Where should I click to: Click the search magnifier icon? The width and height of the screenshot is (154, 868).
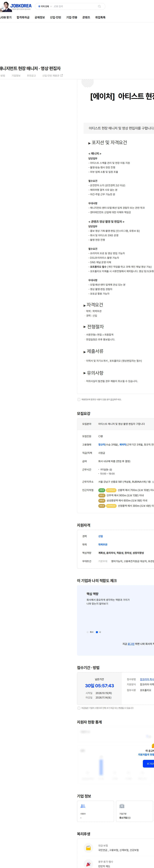tap(99, 6)
